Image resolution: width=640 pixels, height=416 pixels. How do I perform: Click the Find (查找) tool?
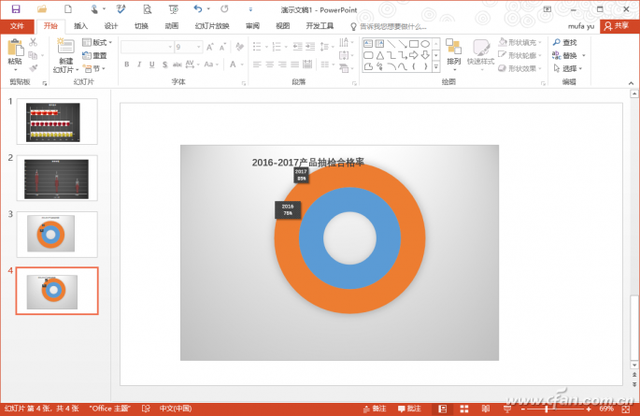tap(564, 43)
